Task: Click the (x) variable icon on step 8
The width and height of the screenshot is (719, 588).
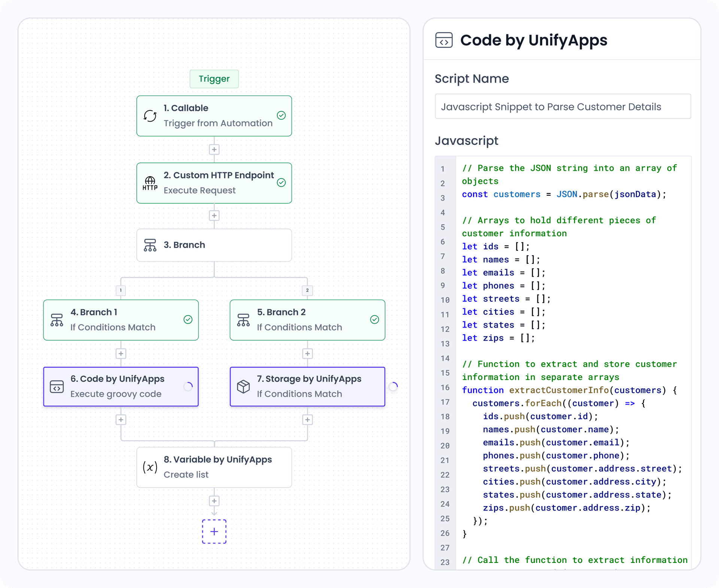Action: [150, 467]
